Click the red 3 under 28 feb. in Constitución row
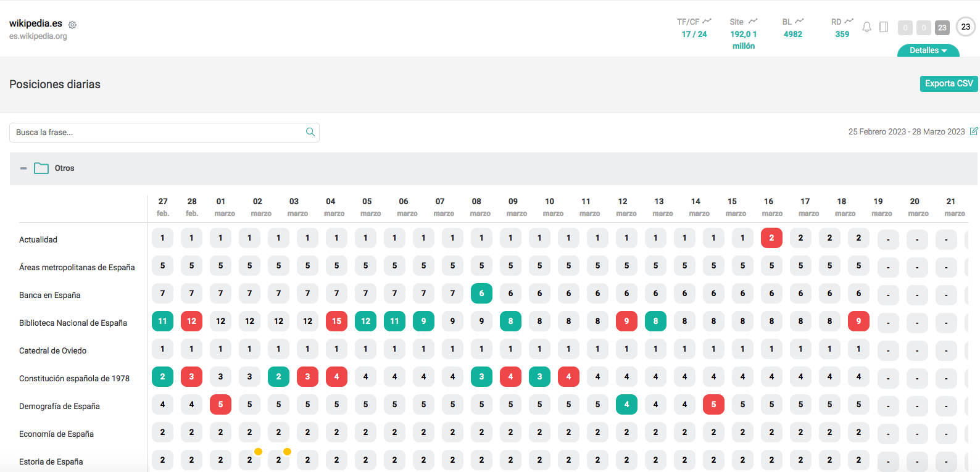The image size is (980, 472). tap(191, 376)
